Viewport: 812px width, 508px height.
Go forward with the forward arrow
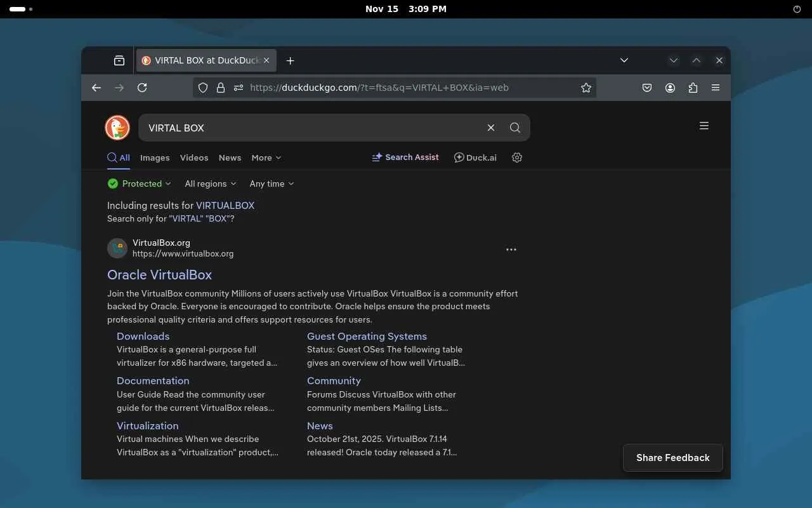tap(119, 88)
